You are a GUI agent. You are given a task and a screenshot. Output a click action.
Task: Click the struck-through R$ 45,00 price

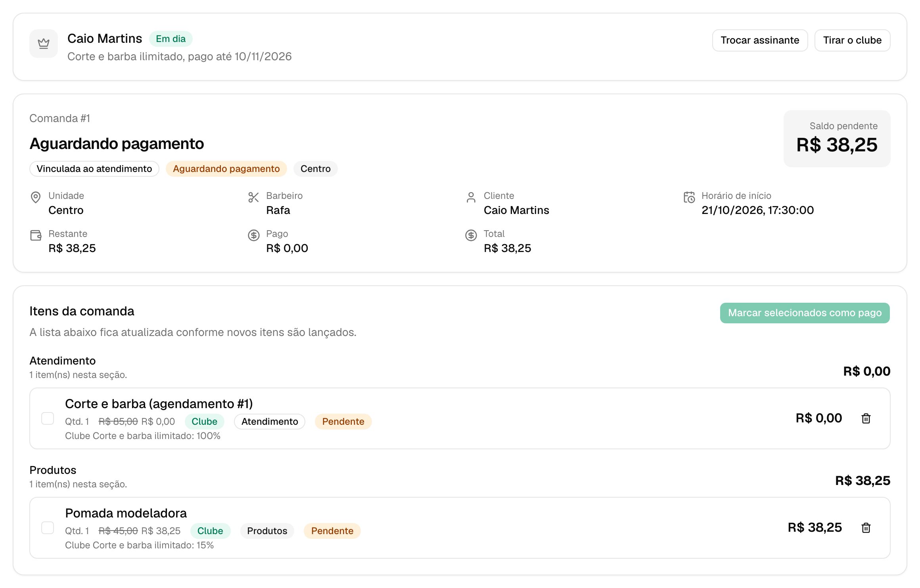coord(118,531)
